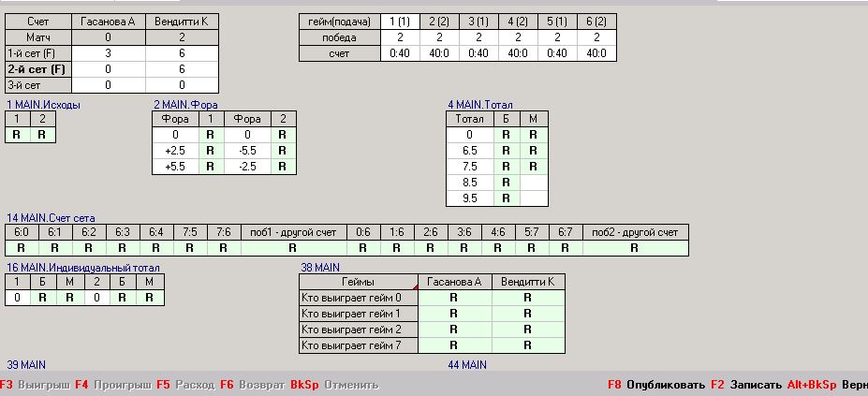868x396 pixels.
Task: Open the 44 MAIN section title
Action: coord(467,365)
